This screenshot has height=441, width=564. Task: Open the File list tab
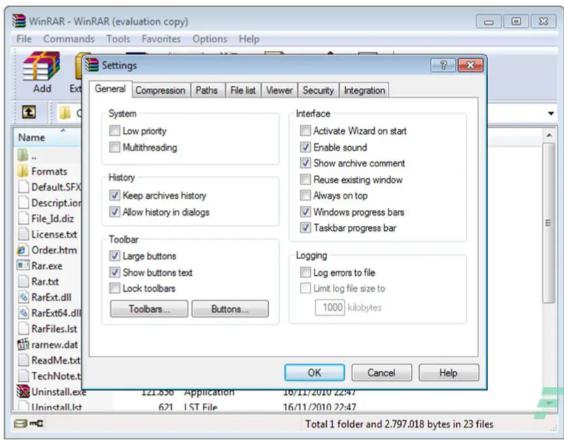click(x=243, y=90)
